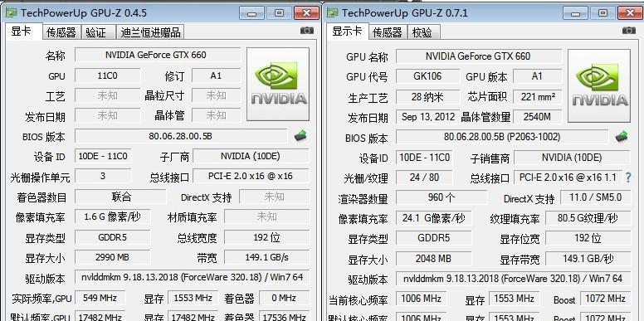The width and height of the screenshot is (644, 321).
Task: Click GPU-Z 0.4.5 title bar app icon
Action: (11, 12)
